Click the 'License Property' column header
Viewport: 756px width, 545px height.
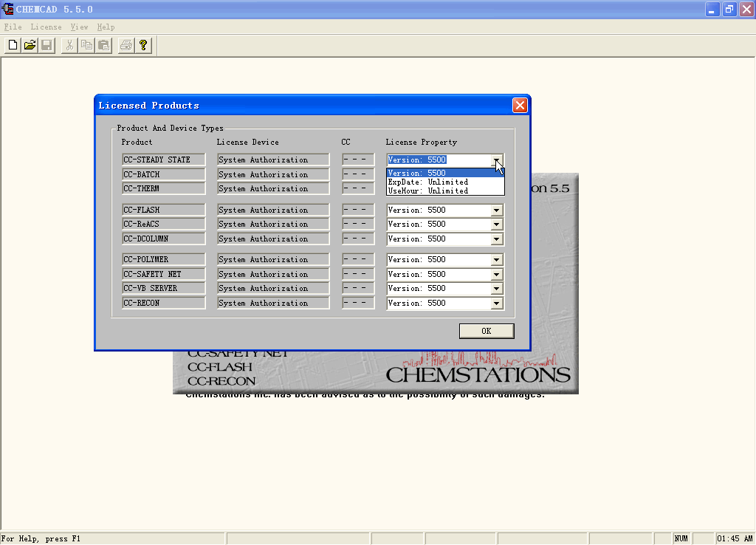(x=421, y=143)
